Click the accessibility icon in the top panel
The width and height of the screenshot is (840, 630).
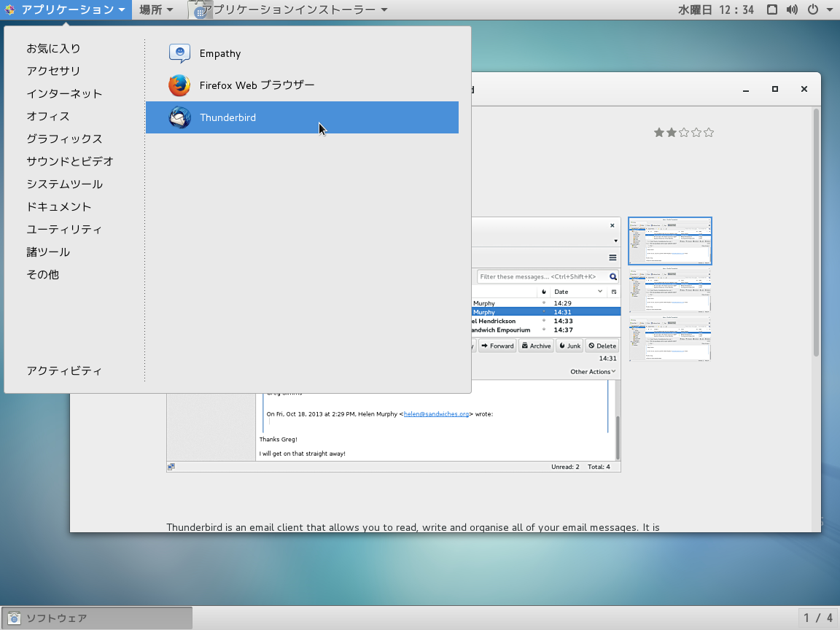tap(772, 9)
